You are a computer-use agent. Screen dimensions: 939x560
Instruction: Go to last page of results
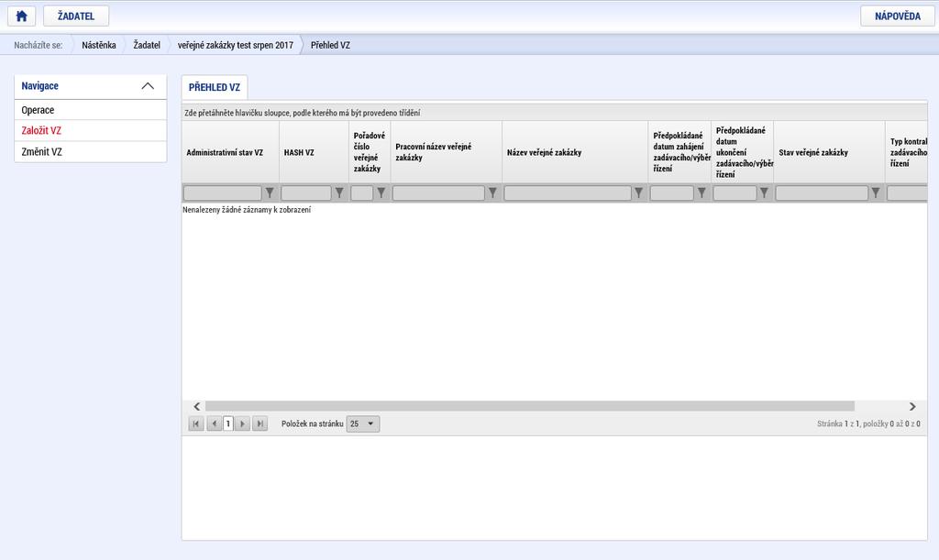[260, 423]
